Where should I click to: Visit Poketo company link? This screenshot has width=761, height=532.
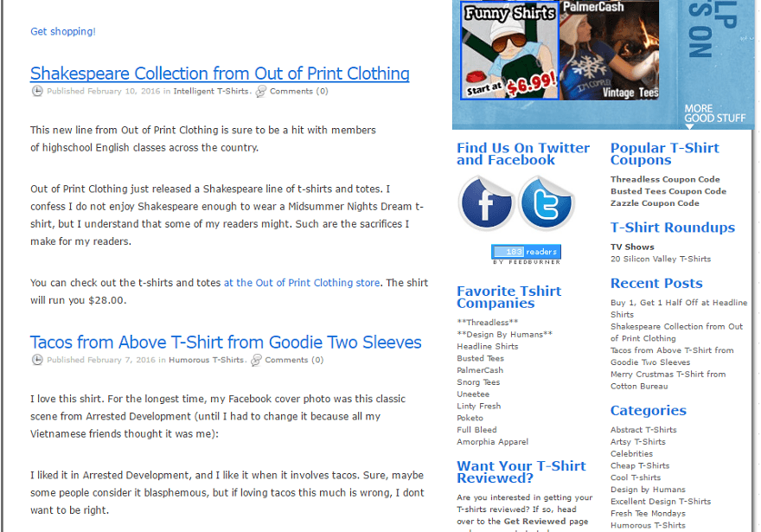[470, 418]
